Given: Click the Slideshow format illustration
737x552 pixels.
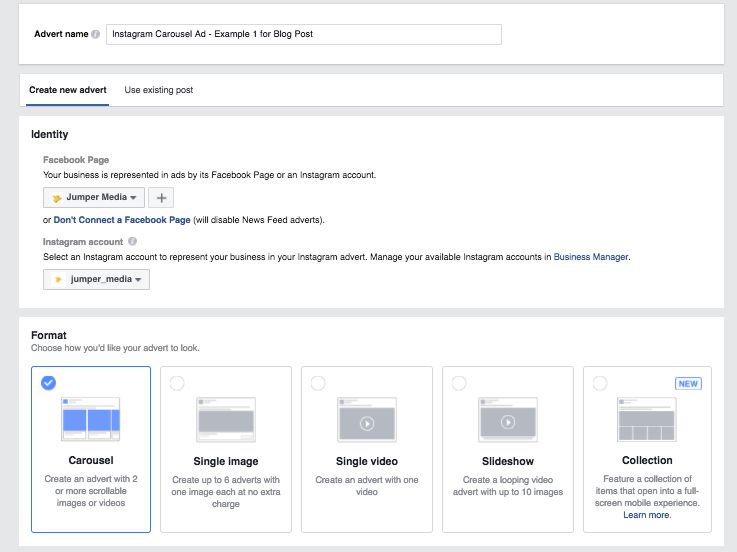Looking at the screenshot, I should 508,422.
